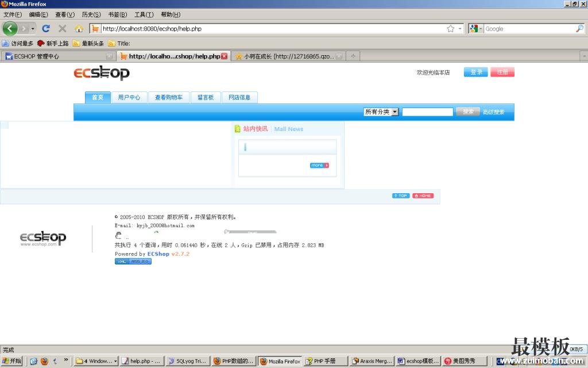Screen dimensions: 588x368
Task: Open the 最新头条 feed bookmark
Action: click(88, 43)
